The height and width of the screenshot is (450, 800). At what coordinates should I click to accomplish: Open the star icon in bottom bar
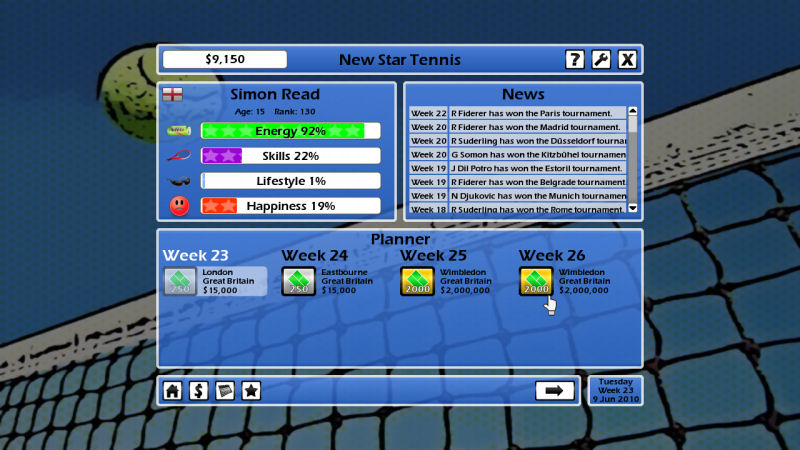[x=251, y=390]
